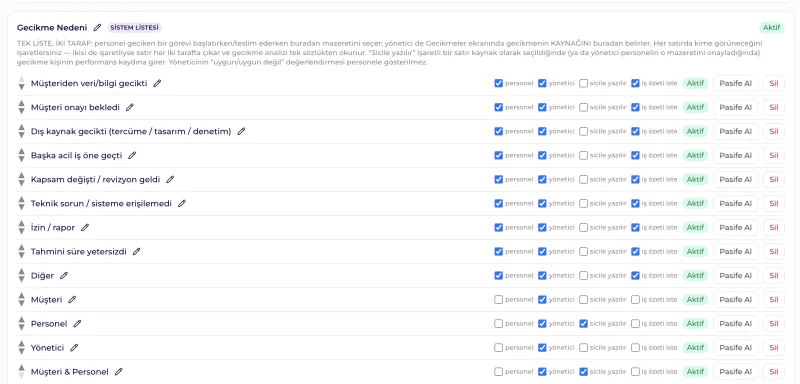This screenshot has height=384, width=800.
Task: Uncheck 'sicile yazılır' on 'Personel' row
Action: (584, 323)
